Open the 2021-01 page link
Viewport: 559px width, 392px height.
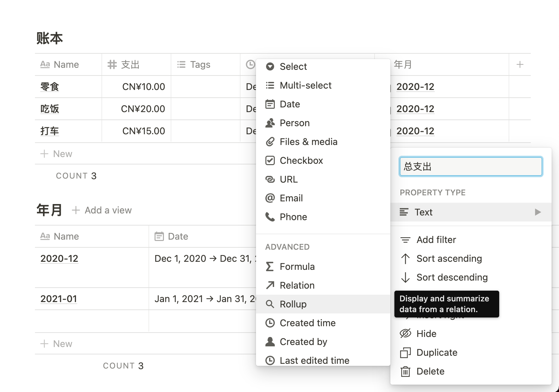(x=59, y=299)
